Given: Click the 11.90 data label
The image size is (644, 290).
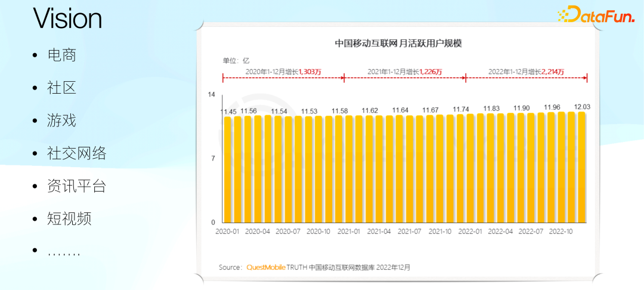Looking at the screenshot, I should coord(522,108).
